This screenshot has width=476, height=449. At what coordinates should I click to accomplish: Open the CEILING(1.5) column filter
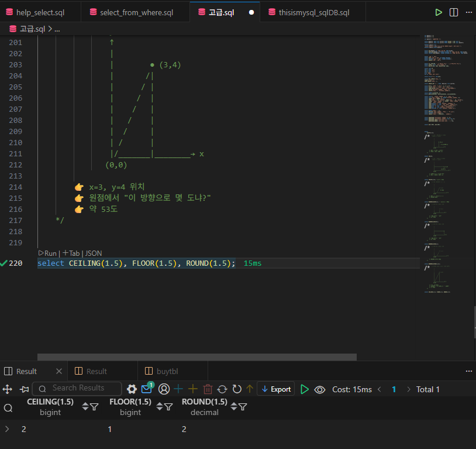94,407
